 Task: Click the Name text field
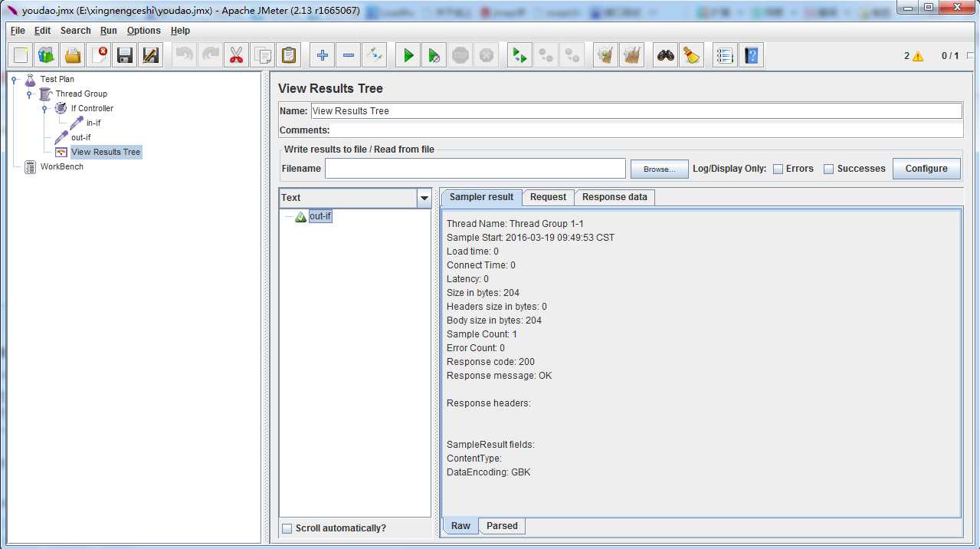[x=636, y=111]
